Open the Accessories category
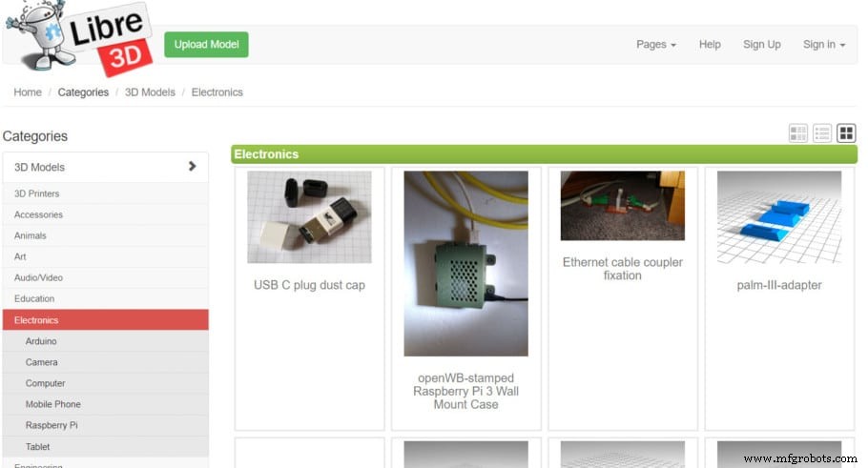Screen dimensions: 868x468 click(105, 214)
